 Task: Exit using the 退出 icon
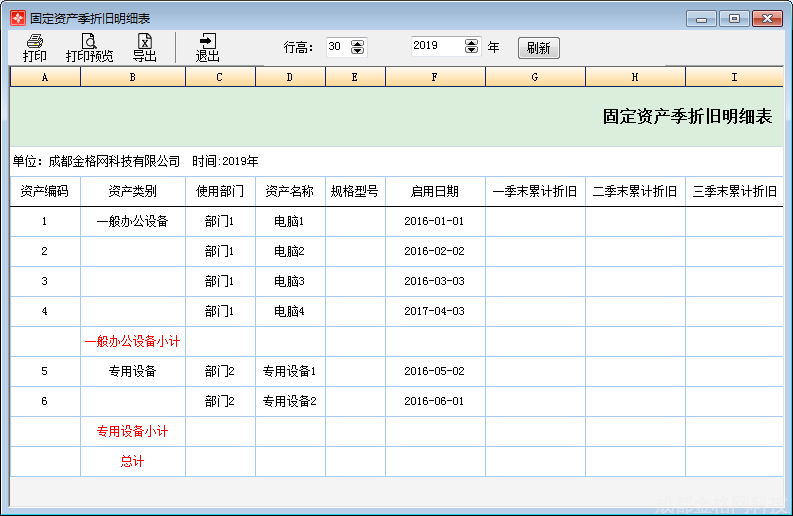[207, 47]
